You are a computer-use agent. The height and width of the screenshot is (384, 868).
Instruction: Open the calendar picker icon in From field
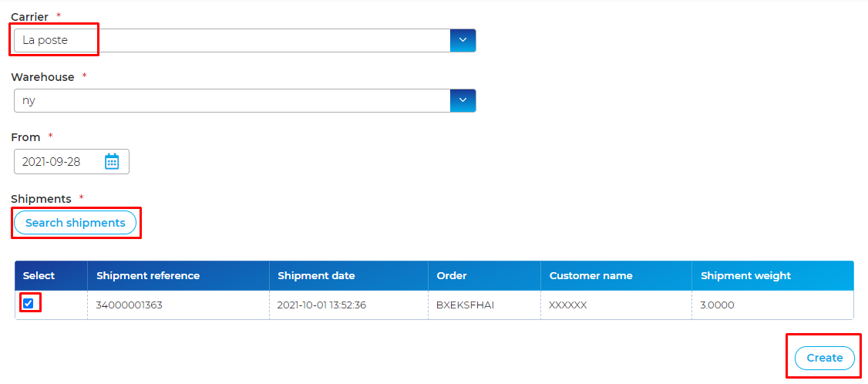point(112,162)
